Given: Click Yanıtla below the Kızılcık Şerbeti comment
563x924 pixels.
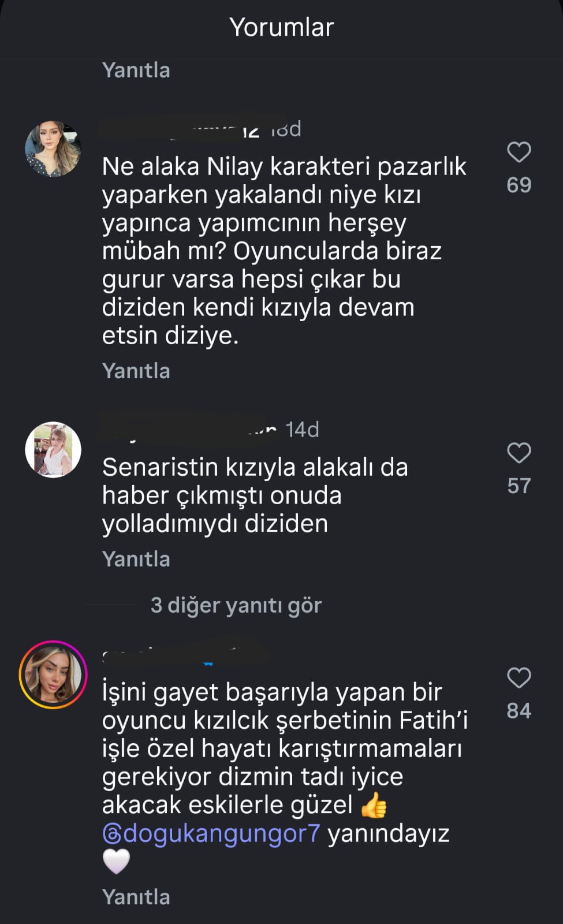Looking at the screenshot, I should (x=136, y=897).
